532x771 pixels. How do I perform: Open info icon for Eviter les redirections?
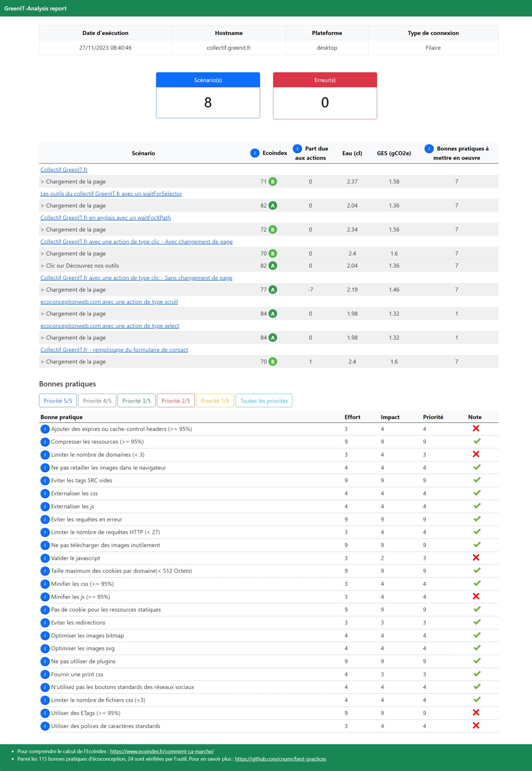point(45,623)
